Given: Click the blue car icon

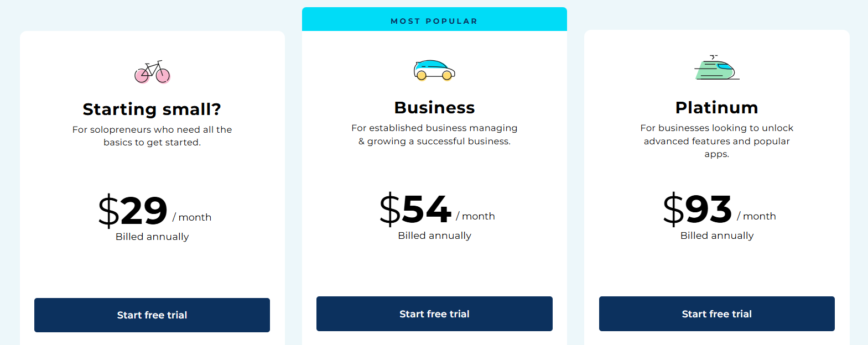Looking at the screenshot, I should click(x=434, y=70).
